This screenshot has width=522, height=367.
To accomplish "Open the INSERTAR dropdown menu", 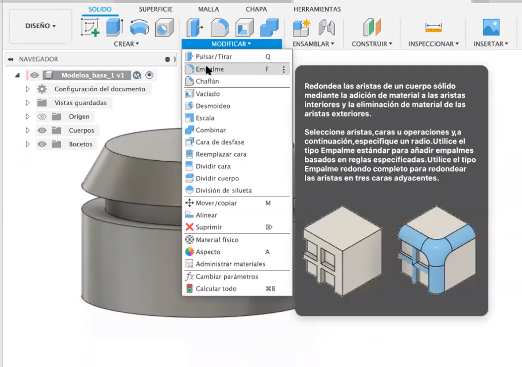I will [x=491, y=44].
